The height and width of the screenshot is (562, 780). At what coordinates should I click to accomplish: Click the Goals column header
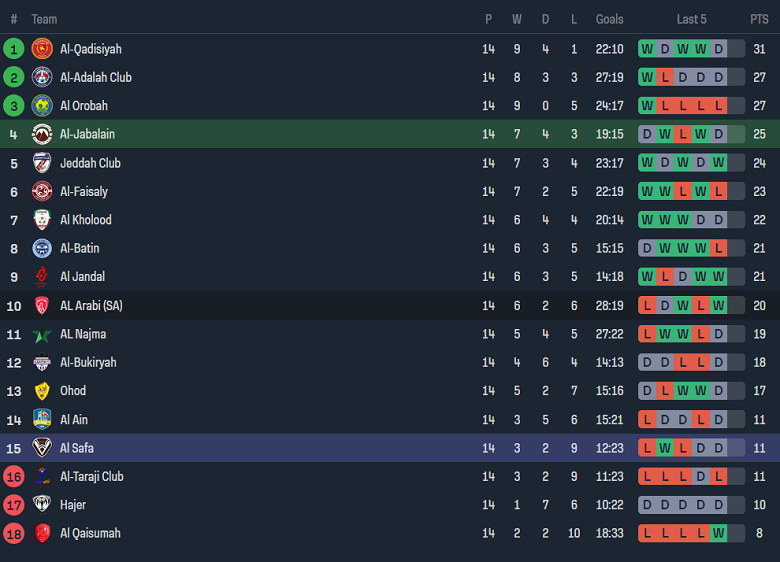coord(609,19)
